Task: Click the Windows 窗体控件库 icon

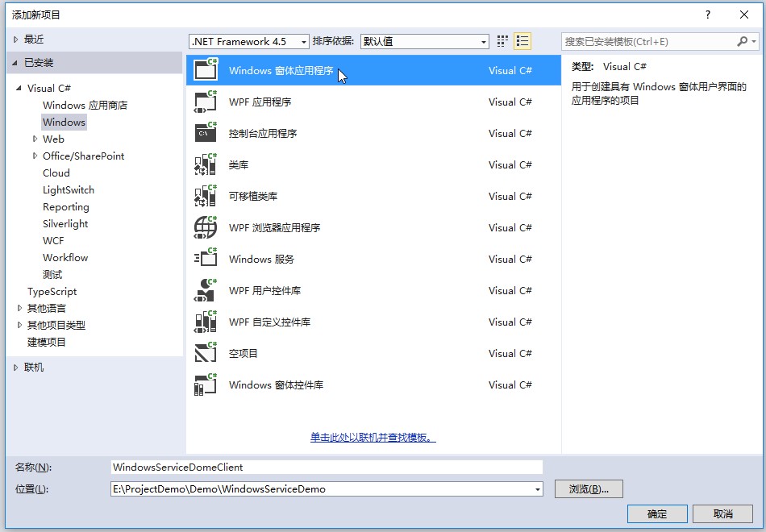Action: tap(206, 385)
